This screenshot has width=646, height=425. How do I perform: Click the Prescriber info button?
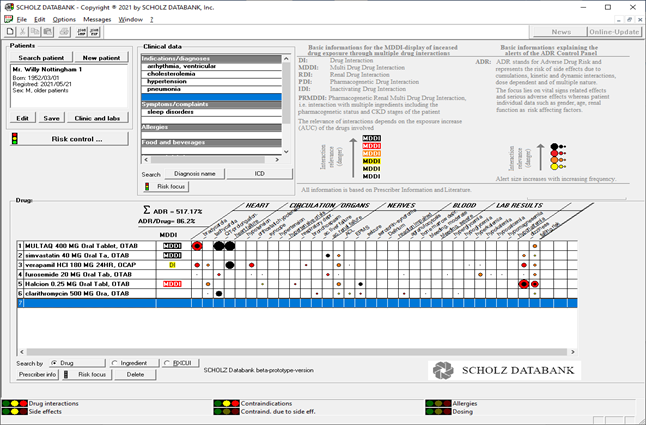[37, 374]
